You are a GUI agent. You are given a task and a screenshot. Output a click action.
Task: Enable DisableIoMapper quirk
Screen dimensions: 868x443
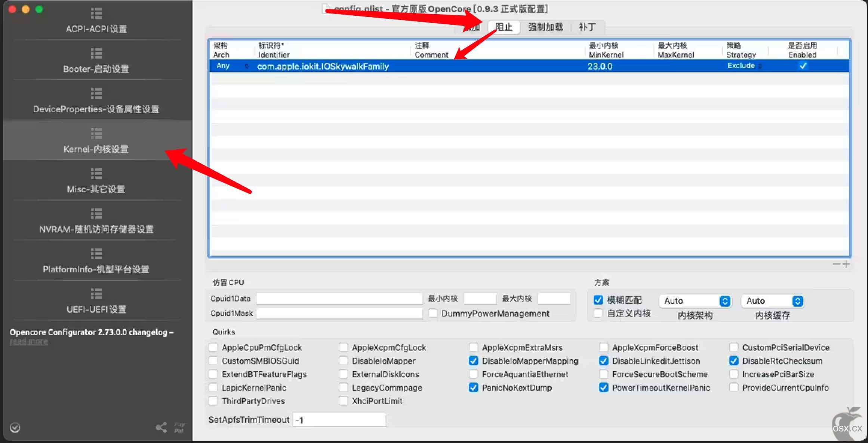pyautogui.click(x=343, y=361)
